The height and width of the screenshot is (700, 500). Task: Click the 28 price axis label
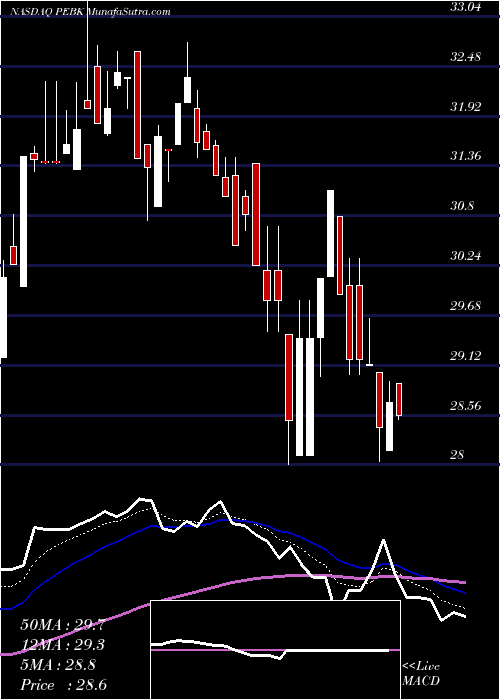458,455
